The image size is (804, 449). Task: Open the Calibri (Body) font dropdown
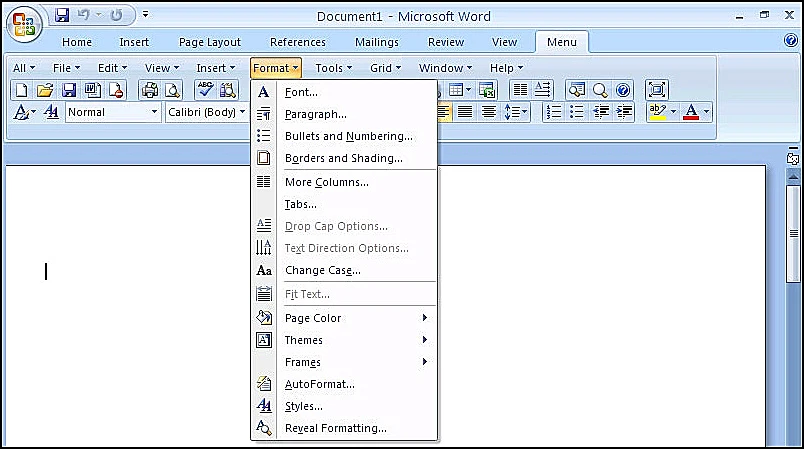coord(242,112)
